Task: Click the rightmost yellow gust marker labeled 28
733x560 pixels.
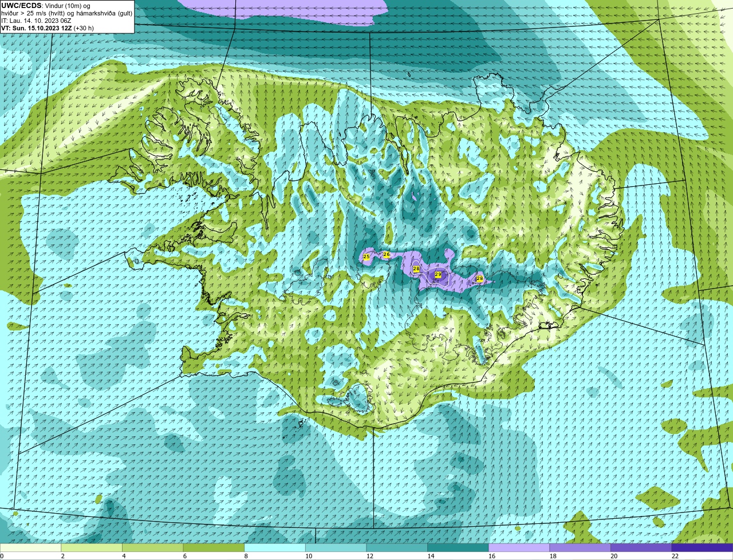Action: click(x=480, y=278)
